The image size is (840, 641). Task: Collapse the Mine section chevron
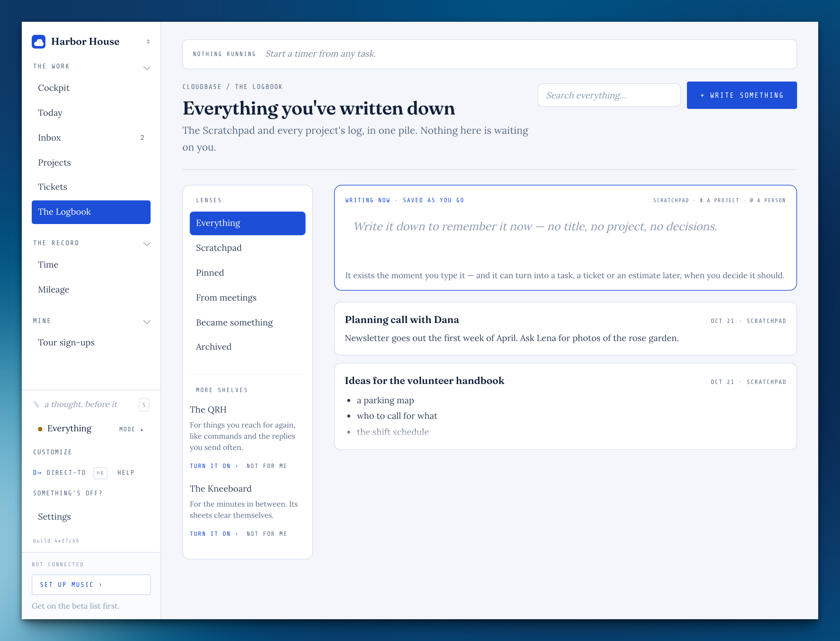[147, 322]
